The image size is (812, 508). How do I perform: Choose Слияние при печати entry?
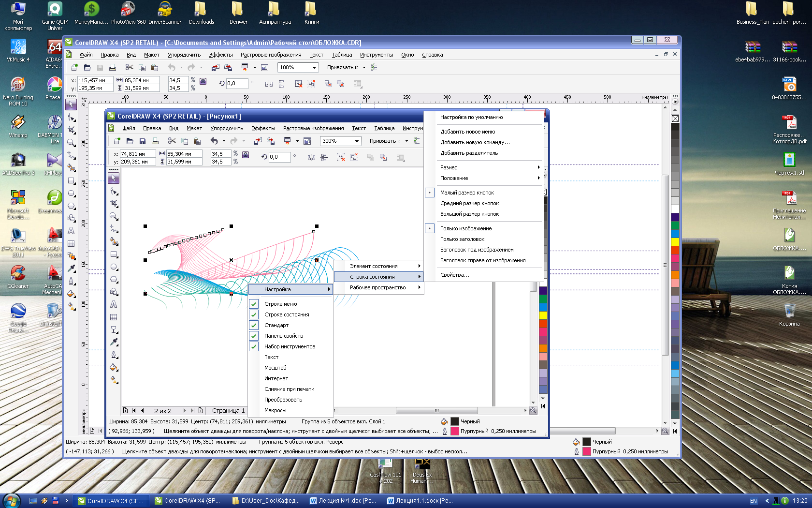click(x=290, y=389)
